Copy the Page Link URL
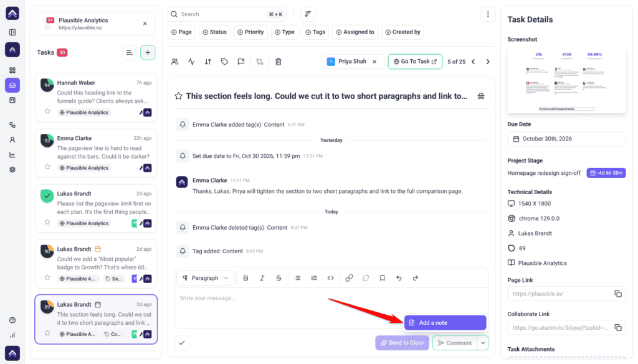Image resolution: width=638 pixels, height=364 pixels. click(x=618, y=294)
